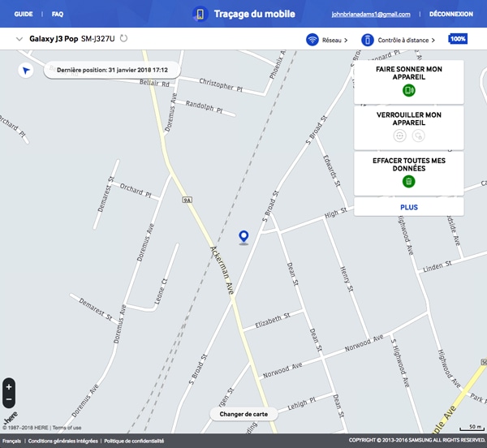487x448 pixels.
Task: Click the Wi-Fi Réseau icon
Action: (x=312, y=40)
